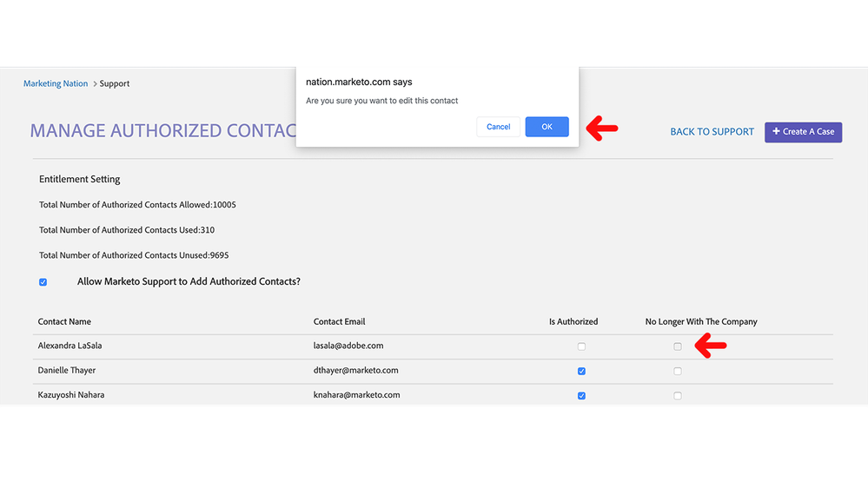Click the Is Authorized column header
This screenshot has width=868, height=488.
[x=573, y=321]
